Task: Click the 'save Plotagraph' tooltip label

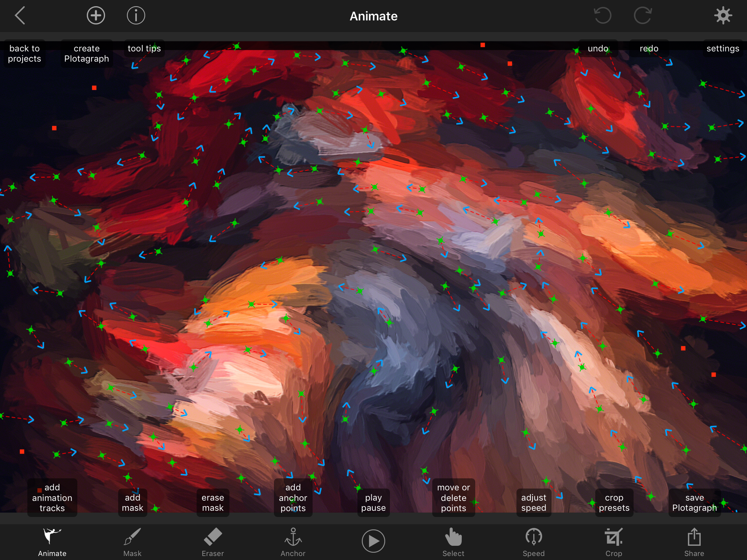Action: pos(694,503)
